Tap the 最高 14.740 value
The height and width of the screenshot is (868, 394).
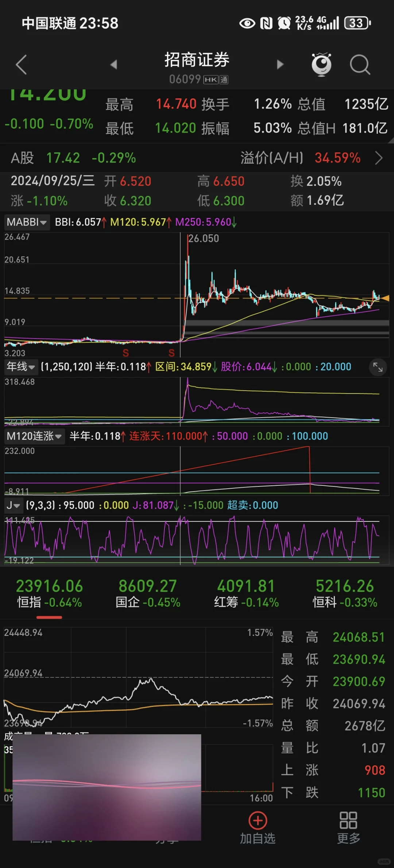point(176,104)
